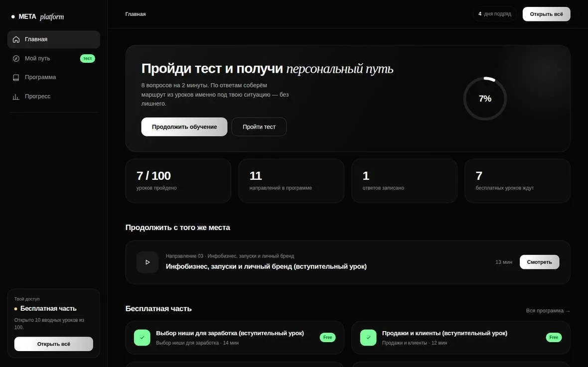This screenshot has width=588, height=367.
Task: Click the play icon on the Инфобизнес lesson
Action: click(147, 262)
